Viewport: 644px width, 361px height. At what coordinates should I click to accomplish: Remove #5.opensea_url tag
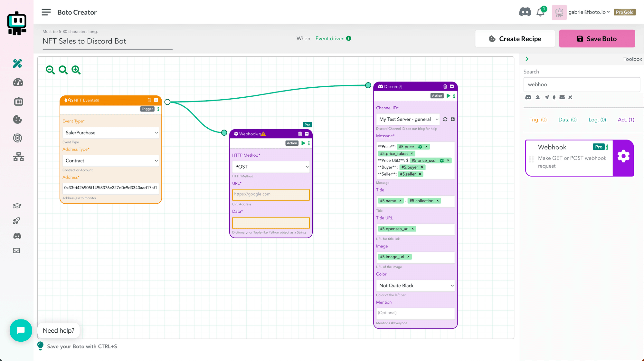(x=412, y=229)
